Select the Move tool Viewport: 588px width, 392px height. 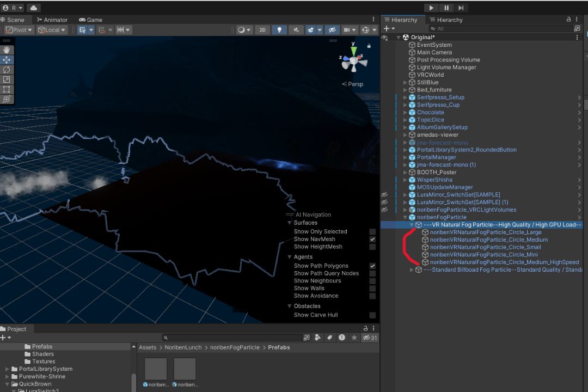[7, 60]
